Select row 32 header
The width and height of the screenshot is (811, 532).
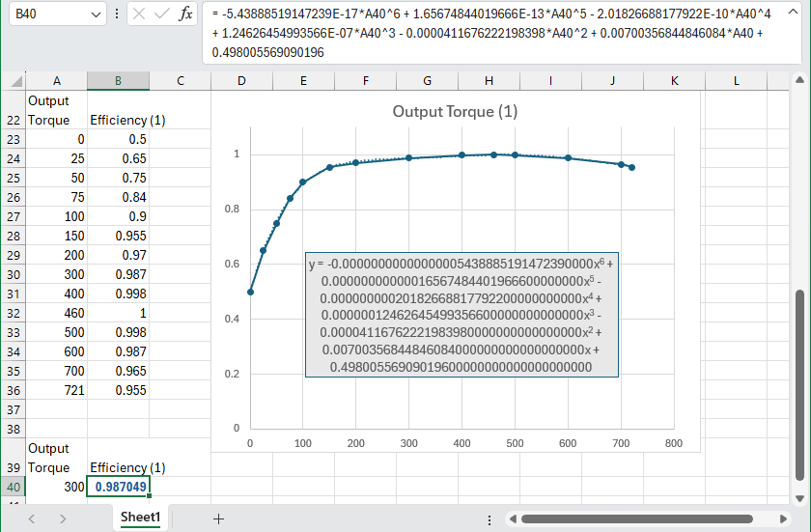click(x=13, y=313)
